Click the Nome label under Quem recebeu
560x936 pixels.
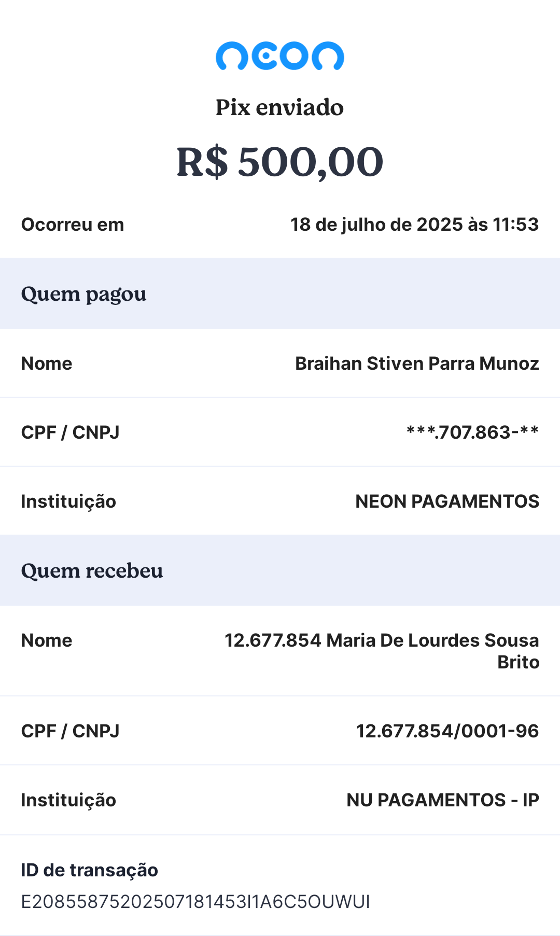tap(47, 640)
